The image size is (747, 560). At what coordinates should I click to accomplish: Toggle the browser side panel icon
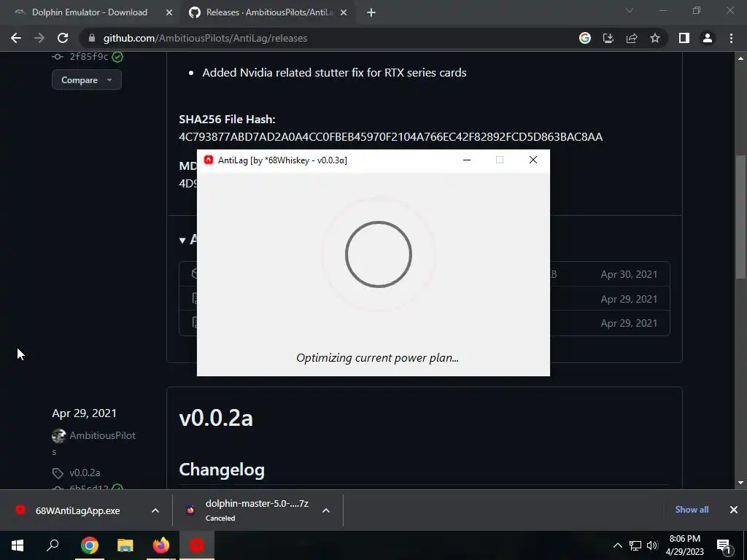click(684, 38)
